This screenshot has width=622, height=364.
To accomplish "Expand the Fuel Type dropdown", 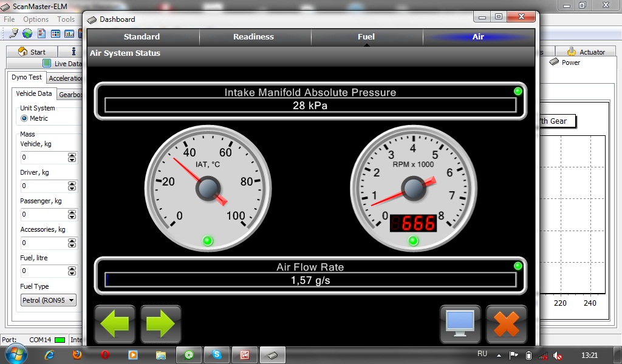I will pyautogui.click(x=72, y=300).
